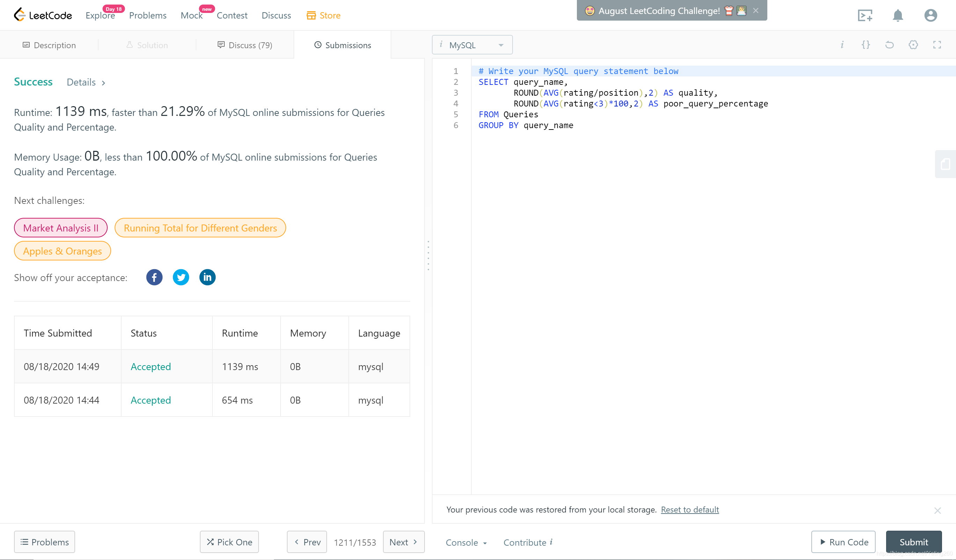Viewport: 956px width, 560px height.
Task: Share acceptance on Twitter
Action: pos(181,277)
